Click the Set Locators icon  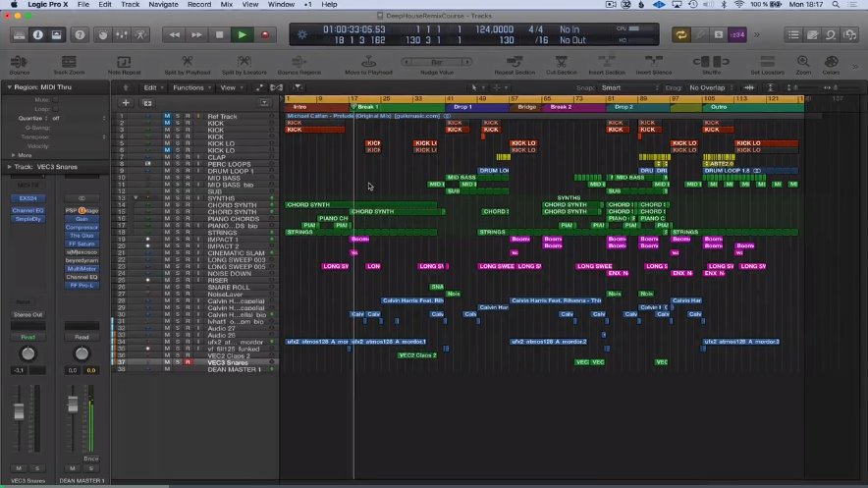pyautogui.click(x=767, y=62)
